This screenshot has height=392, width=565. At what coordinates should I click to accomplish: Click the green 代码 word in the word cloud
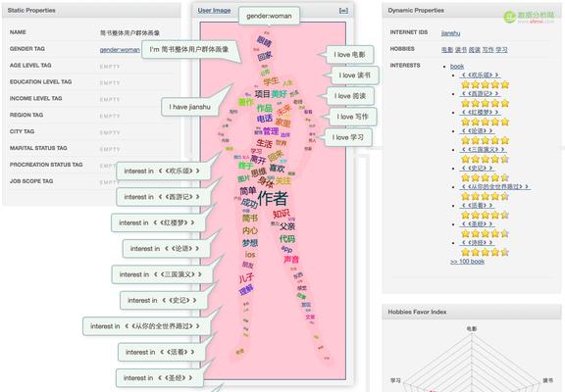point(287,239)
